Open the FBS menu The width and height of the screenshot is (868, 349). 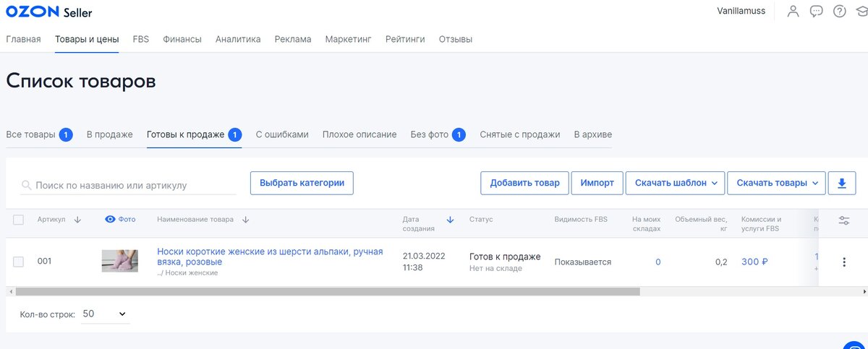click(x=141, y=39)
